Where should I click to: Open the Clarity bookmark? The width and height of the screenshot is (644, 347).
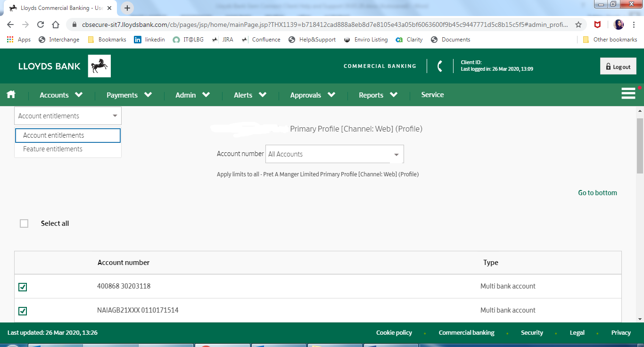click(409, 40)
